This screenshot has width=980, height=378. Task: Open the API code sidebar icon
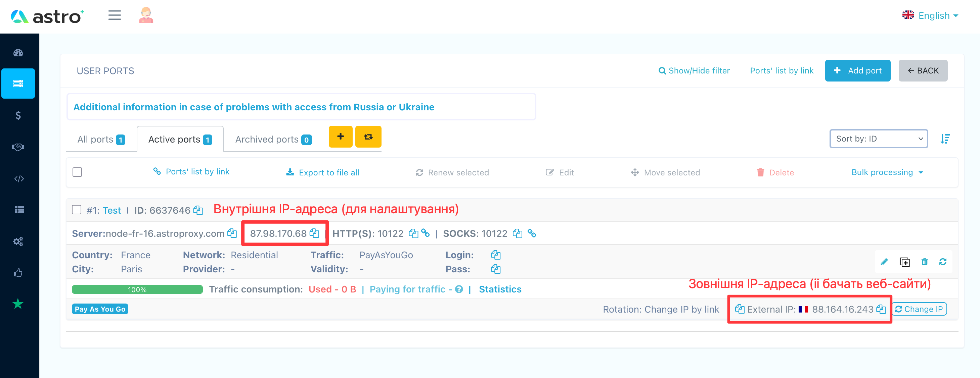pos(19,178)
